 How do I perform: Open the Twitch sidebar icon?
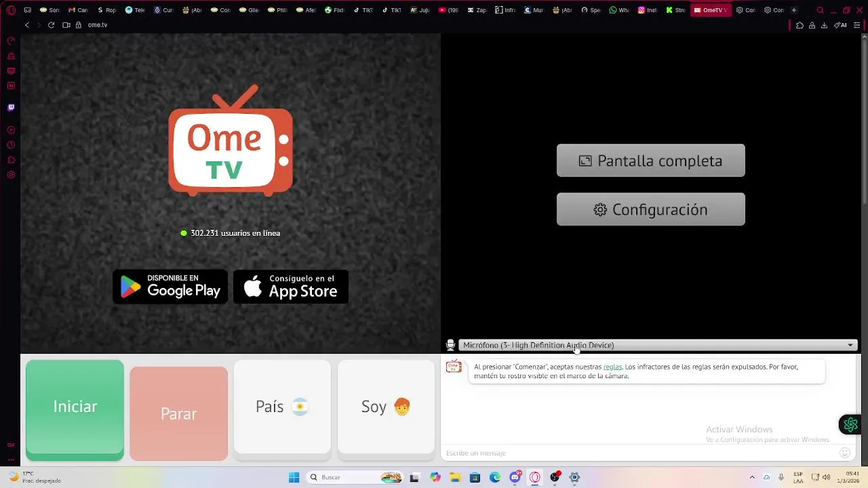pyautogui.click(x=11, y=107)
